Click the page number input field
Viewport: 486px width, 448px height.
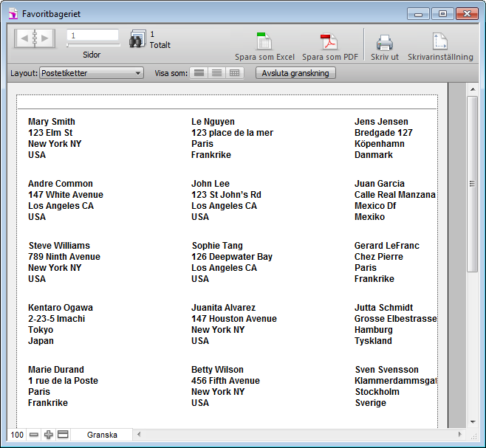(92, 35)
